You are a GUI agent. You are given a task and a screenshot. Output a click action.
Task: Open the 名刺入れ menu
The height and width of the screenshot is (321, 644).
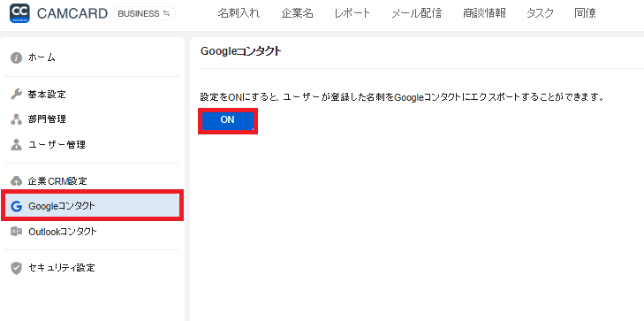click(239, 13)
